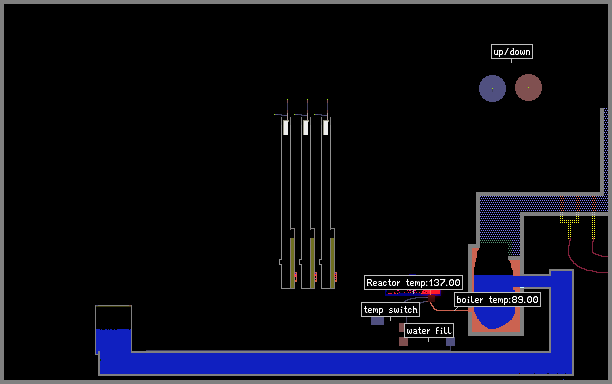Select the rightmost white control rod
Screen dimensions: 612x384
326,127
